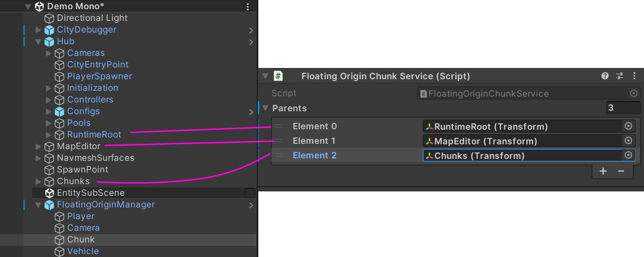Collapse the Parents array foldout
Screen dimensions: 644x257
tap(265, 108)
